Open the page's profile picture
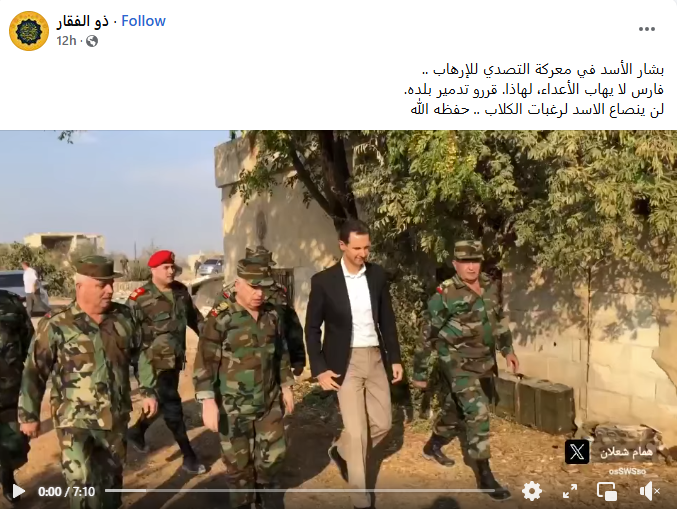 [29, 31]
